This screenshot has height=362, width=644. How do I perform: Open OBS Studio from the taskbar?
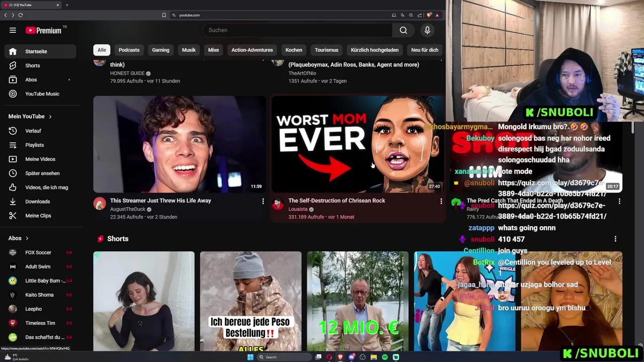coord(363,357)
